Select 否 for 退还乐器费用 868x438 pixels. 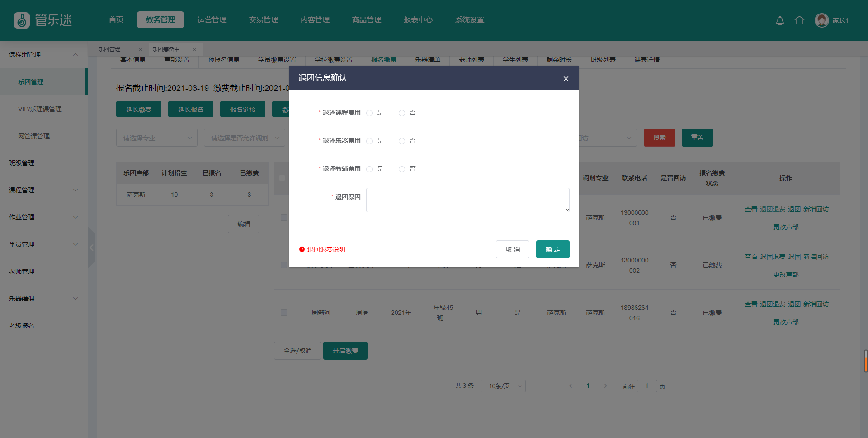coord(402,141)
